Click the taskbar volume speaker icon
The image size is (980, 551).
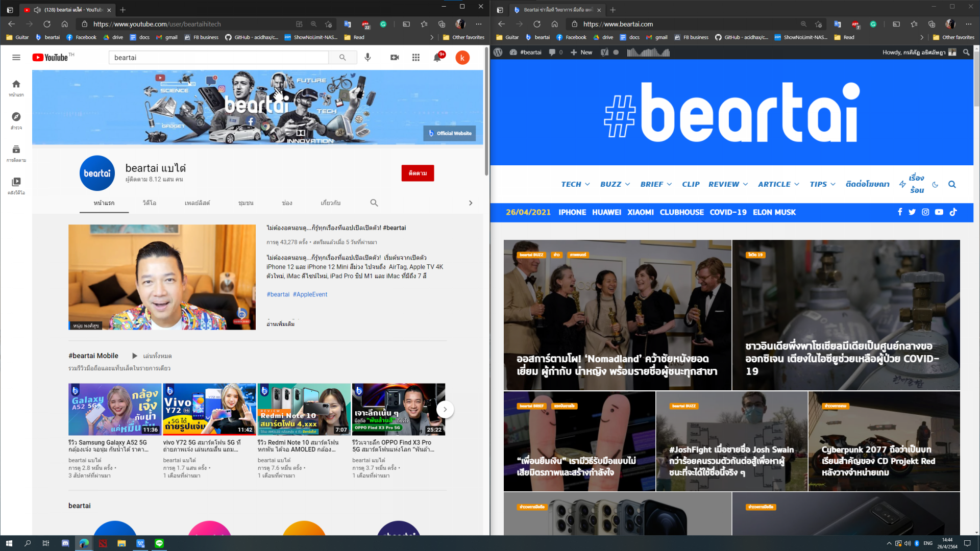[x=908, y=543]
